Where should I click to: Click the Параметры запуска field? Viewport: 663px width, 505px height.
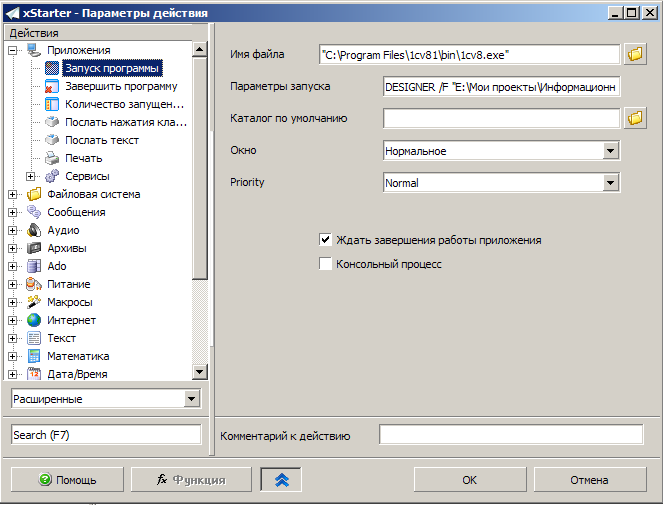(501, 87)
